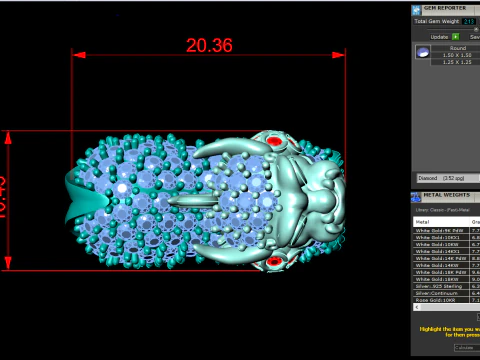Click the Metal column header
Viewport: 480px width, 360px height.
coord(441,222)
